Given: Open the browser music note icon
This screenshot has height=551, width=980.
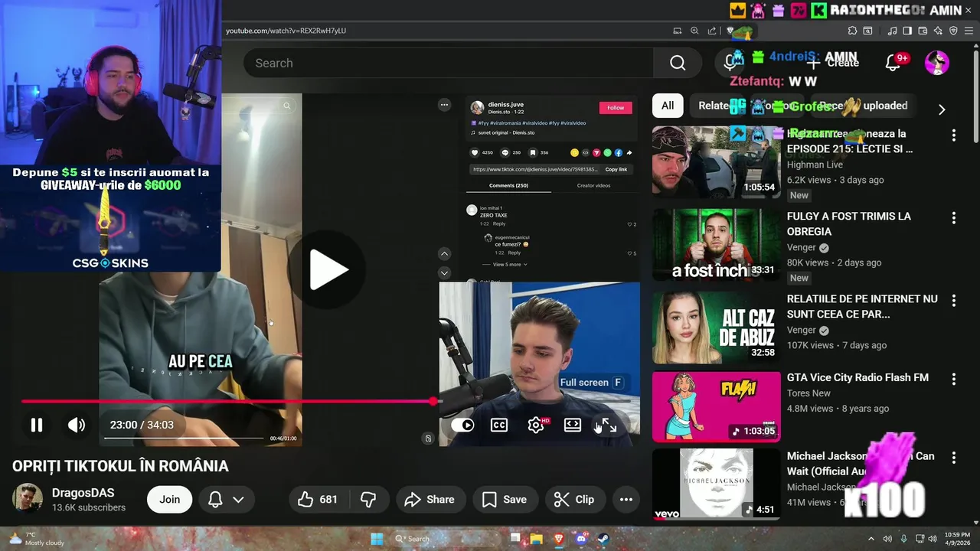Looking at the screenshot, I should pyautogui.click(x=892, y=31).
